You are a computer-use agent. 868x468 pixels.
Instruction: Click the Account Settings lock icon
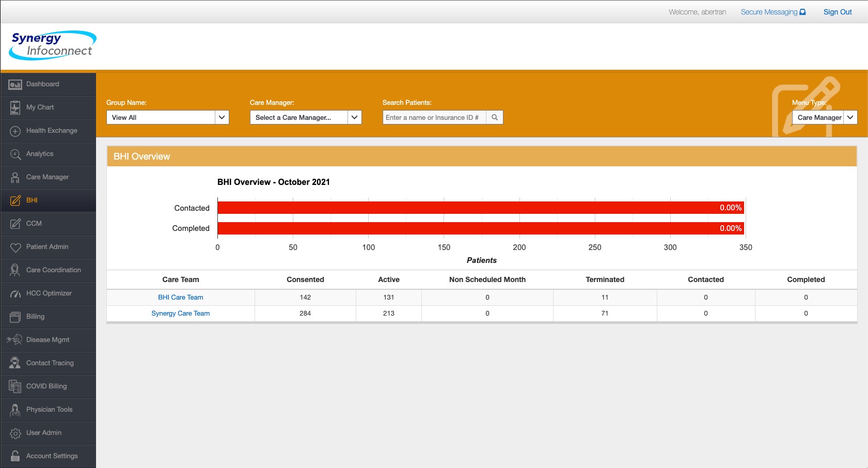(15, 456)
